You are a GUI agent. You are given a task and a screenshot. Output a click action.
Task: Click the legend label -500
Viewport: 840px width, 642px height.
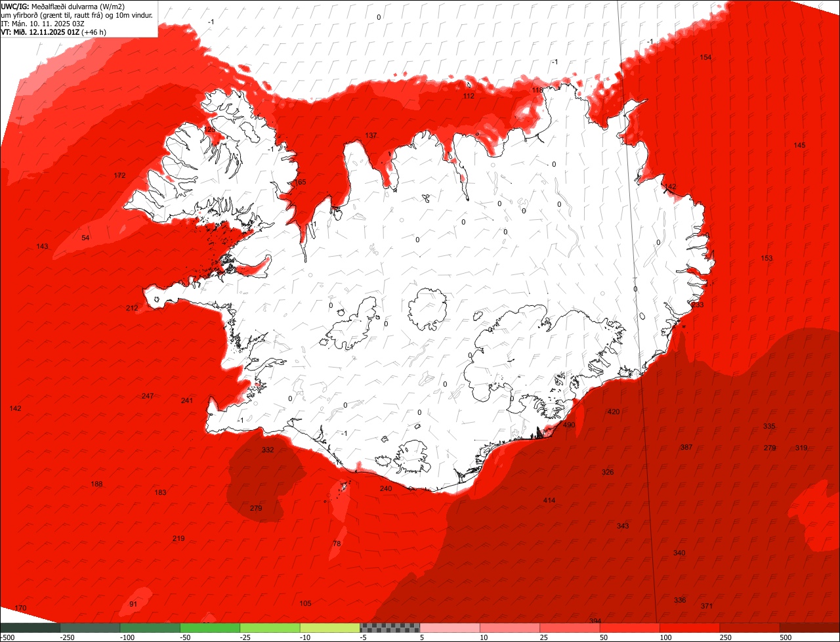(x=8, y=637)
